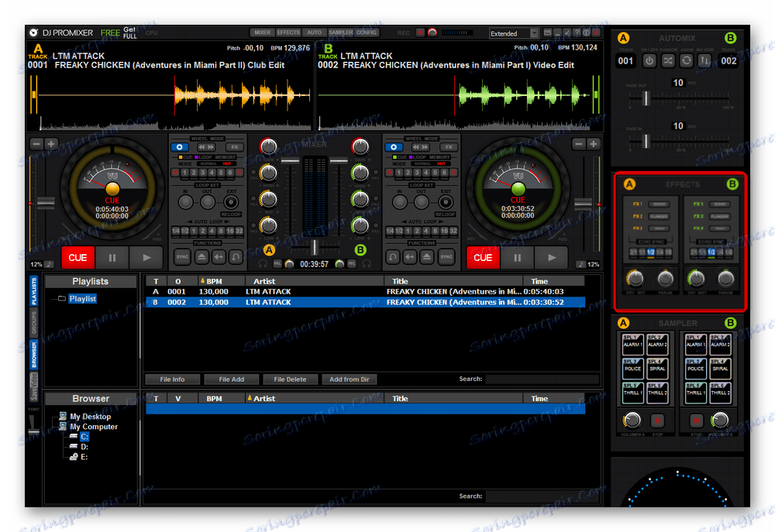775x532 pixels.
Task: Toggle the high kill button on mixer channel A
Action: tap(253, 173)
